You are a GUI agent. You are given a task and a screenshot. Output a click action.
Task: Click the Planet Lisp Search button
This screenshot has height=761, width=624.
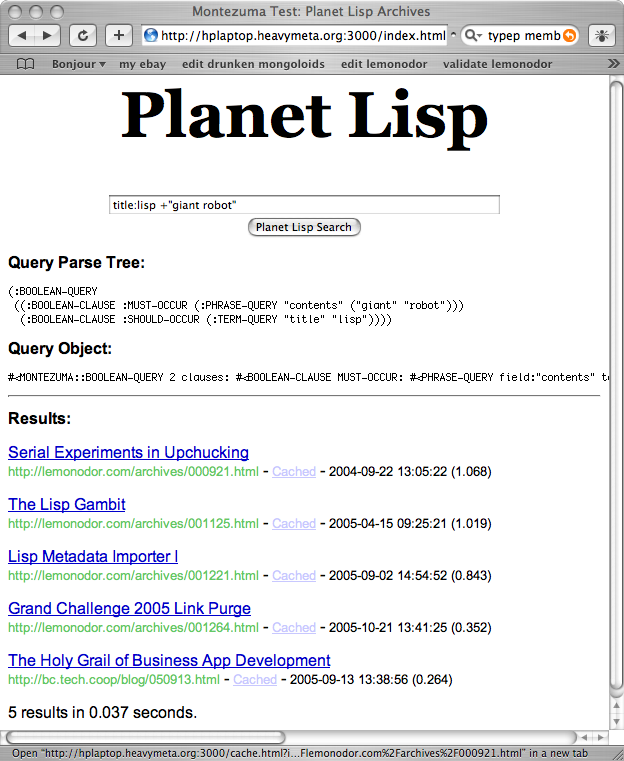tap(304, 227)
